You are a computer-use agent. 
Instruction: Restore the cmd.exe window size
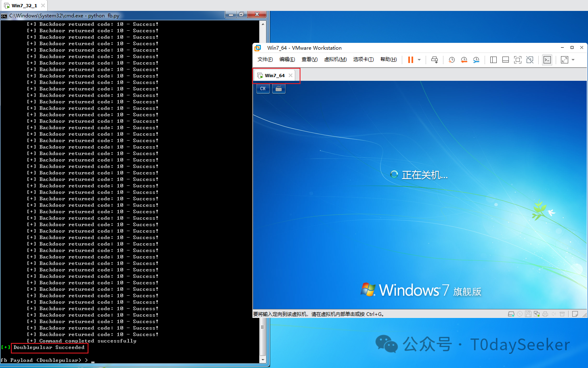[241, 15]
